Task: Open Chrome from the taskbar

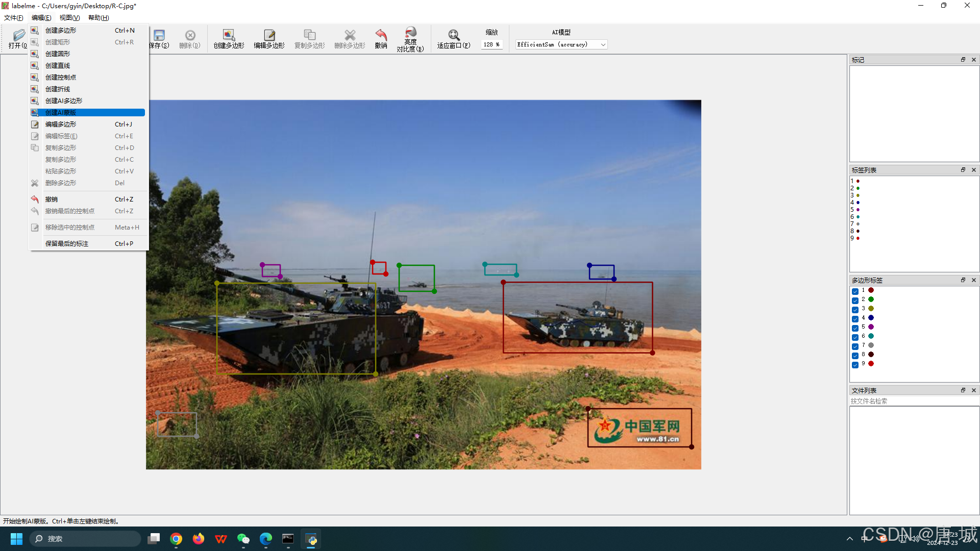Action: 176,539
